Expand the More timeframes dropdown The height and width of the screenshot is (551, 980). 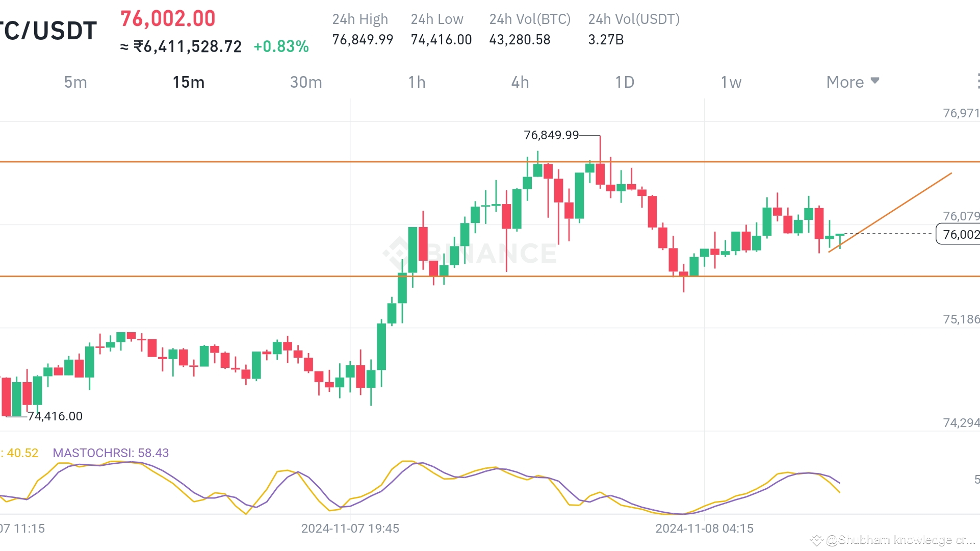[853, 82]
